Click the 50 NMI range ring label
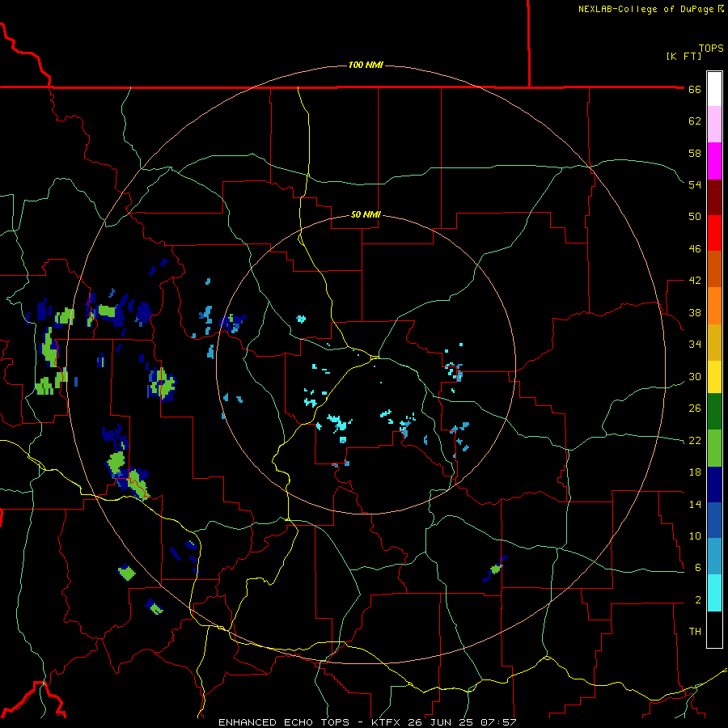728x728 pixels. [x=366, y=214]
